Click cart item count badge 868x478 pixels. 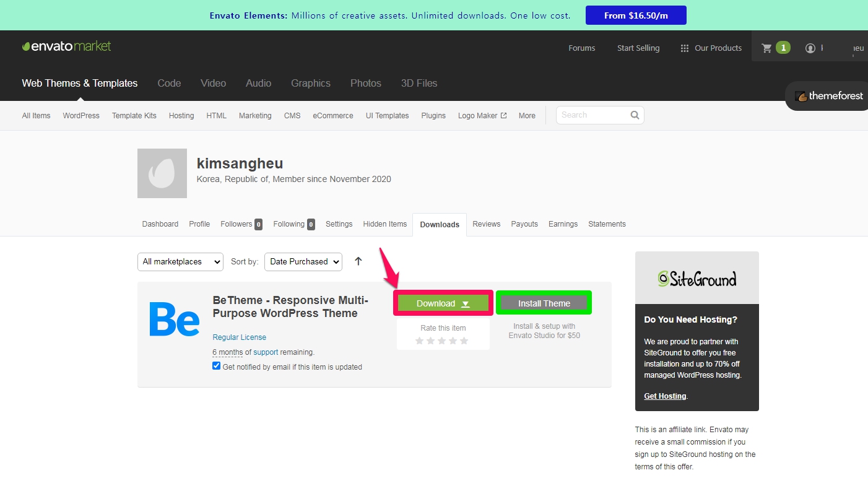click(x=783, y=48)
